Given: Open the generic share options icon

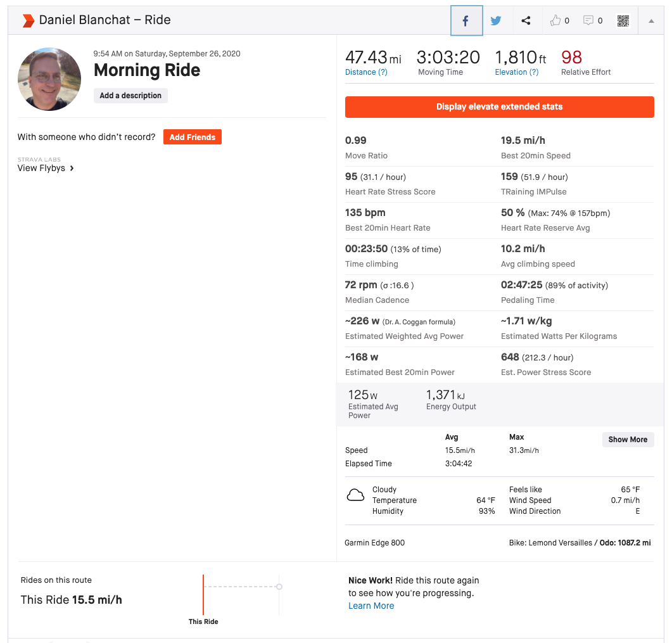Looking at the screenshot, I should 526,20.
